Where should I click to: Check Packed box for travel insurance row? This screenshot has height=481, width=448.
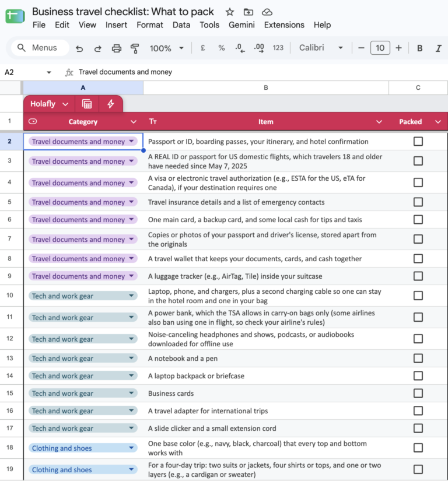pos(418,202)
